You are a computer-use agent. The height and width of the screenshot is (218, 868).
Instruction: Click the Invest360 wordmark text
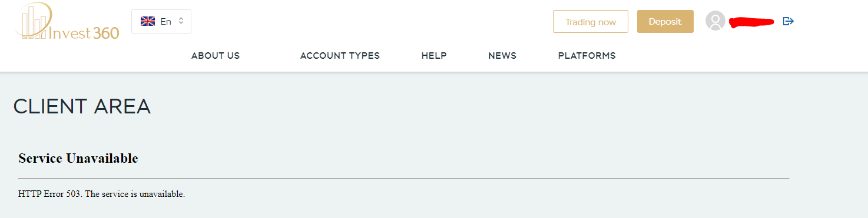[x=84, y=33]
